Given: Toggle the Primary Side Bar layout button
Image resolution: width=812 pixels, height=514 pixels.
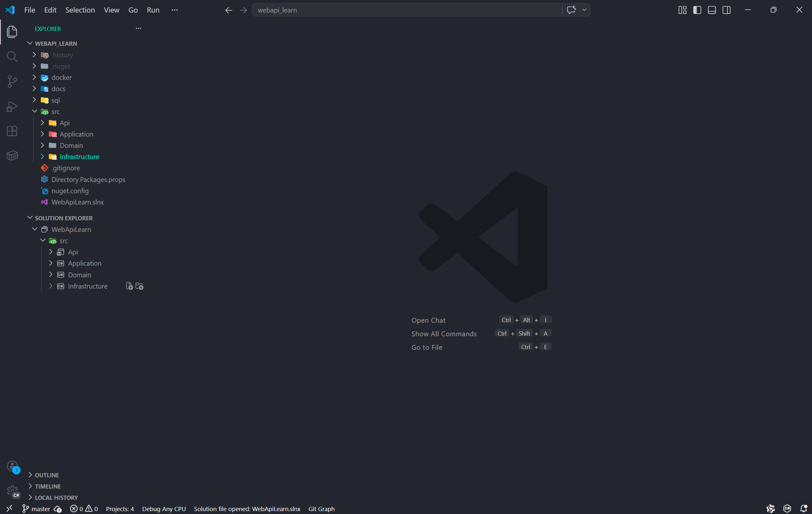Looking at the screenshot, I should (697, 10).
